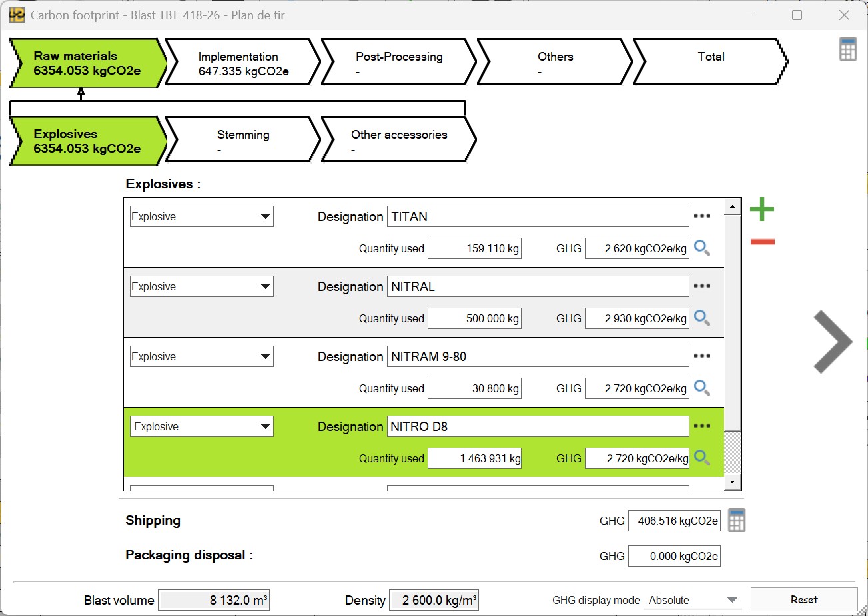
Task: Expand the Explosive dropdown in the NITRAL row
Action: pyautogui.click(x=264, y=286)
